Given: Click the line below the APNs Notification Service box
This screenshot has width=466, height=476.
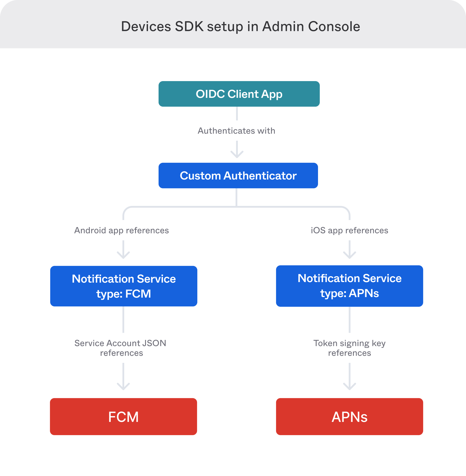Looking at the screenshot, I should coord(349,320).
